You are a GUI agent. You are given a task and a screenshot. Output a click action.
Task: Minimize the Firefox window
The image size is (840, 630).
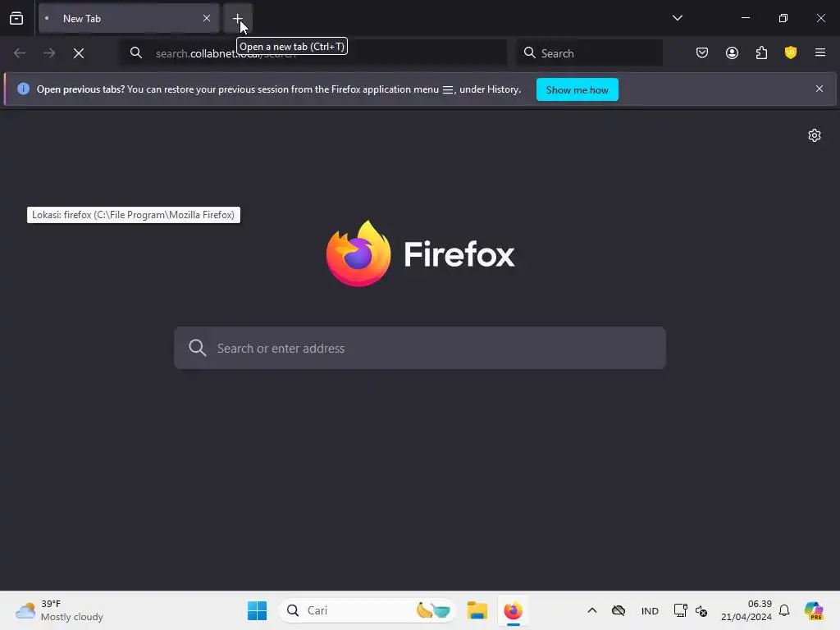pos(746,18)
